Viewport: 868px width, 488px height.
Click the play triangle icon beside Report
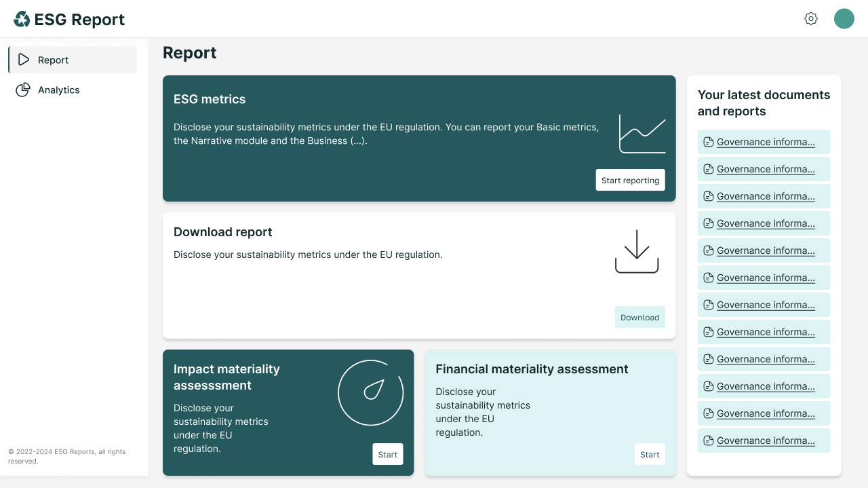tap(24, 60)
